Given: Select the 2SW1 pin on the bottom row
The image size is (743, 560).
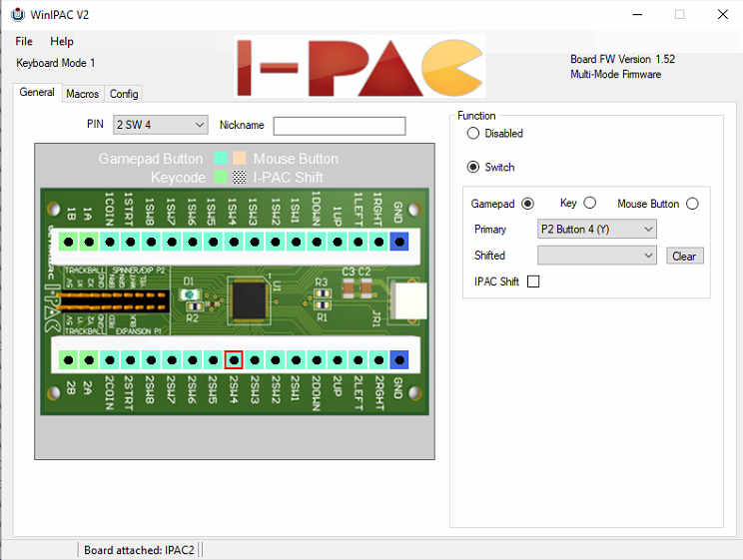Looking at the screenshot, I should [x=297, y=360].
